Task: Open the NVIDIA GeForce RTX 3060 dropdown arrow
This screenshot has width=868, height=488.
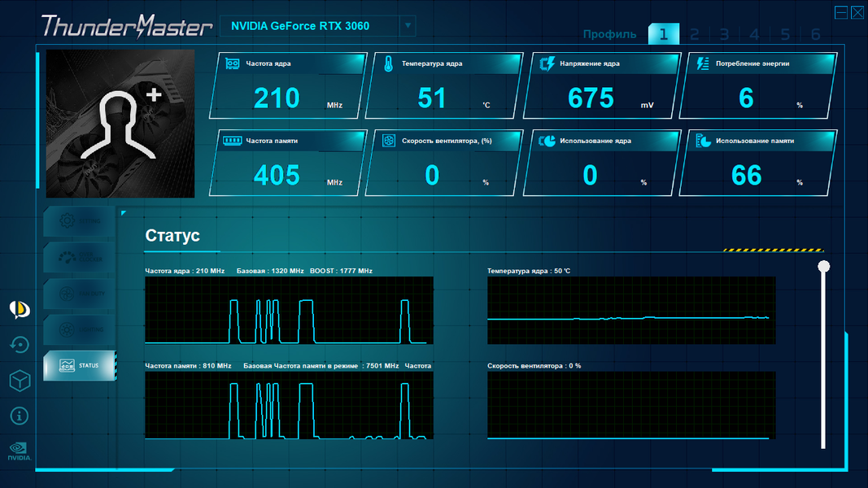Action: 408,25
